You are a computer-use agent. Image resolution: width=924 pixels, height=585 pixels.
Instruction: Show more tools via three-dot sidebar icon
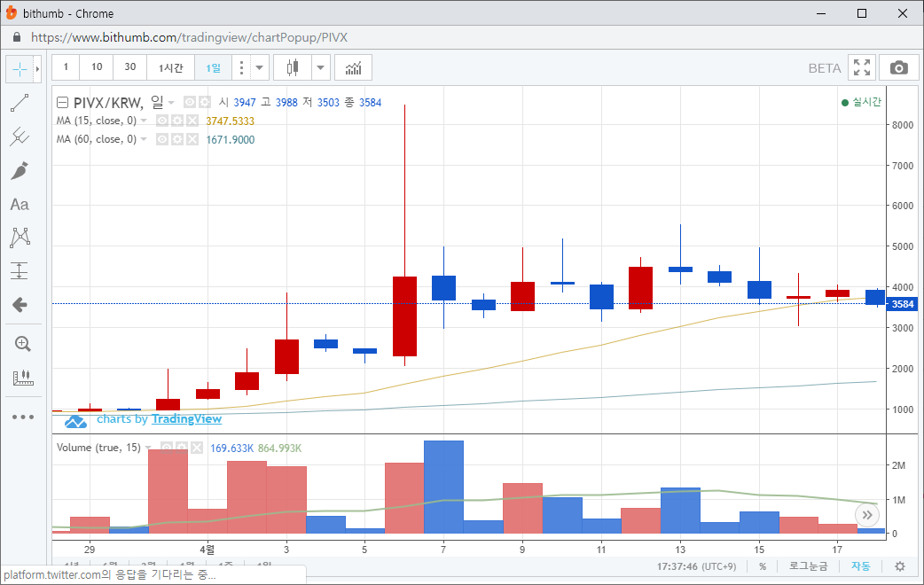click(x=22, y=417)
